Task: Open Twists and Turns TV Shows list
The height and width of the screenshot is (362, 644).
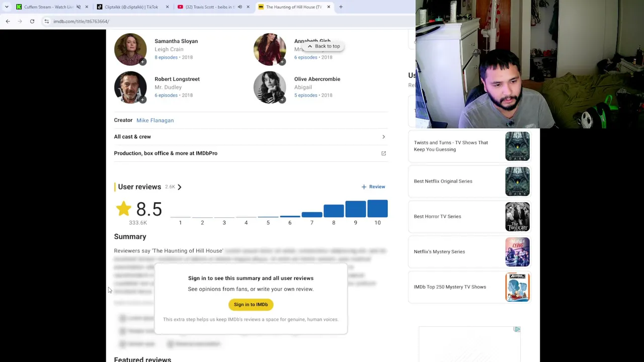Action: 451,146
